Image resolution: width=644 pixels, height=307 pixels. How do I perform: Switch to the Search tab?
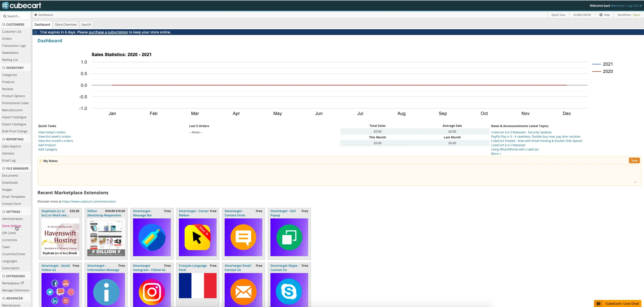(x=86, y=24)
